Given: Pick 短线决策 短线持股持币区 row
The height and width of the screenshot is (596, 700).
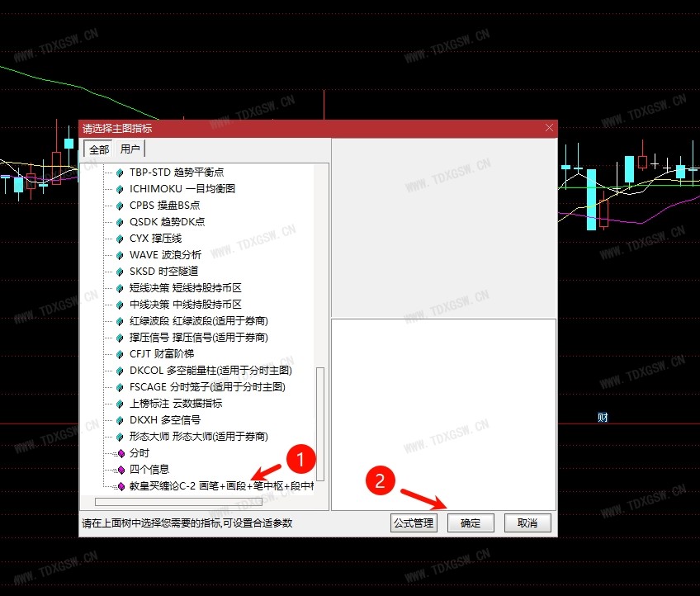Looking at the screenshot, I should pyautogui.click(x=186, y=288).
